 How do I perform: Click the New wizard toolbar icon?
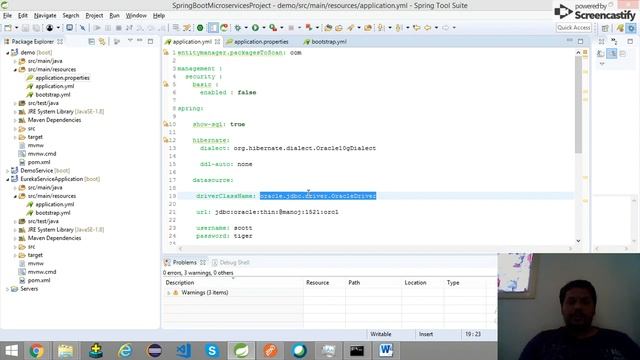tap(8, 28)
